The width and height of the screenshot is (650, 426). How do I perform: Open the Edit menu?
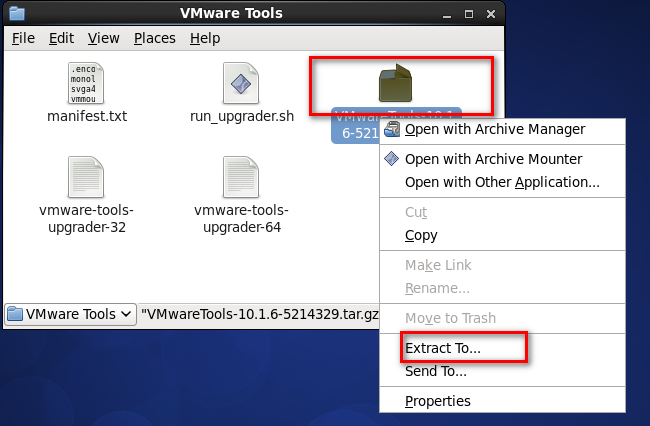click(61, 38)
